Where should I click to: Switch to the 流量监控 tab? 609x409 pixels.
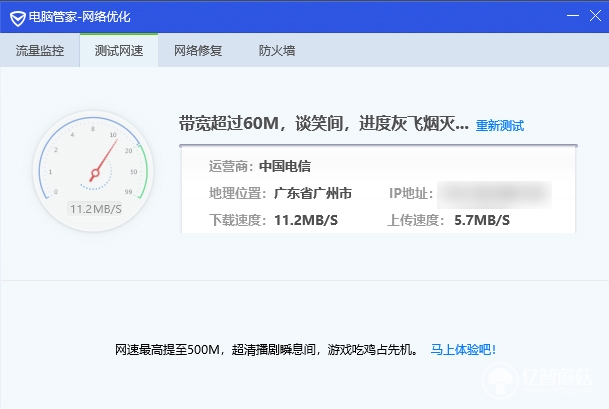[40, 50]
